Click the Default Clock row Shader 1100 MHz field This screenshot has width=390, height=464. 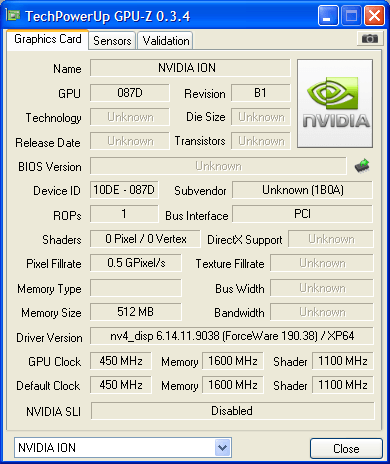pyautogui.click(x=343, y=385)
